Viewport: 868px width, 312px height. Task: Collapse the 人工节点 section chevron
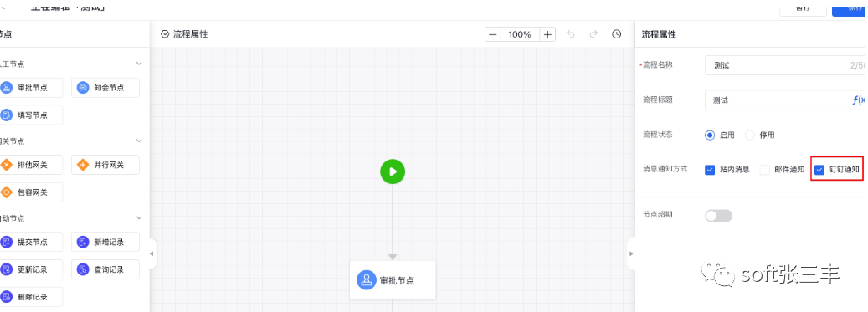tap(139, 64)
